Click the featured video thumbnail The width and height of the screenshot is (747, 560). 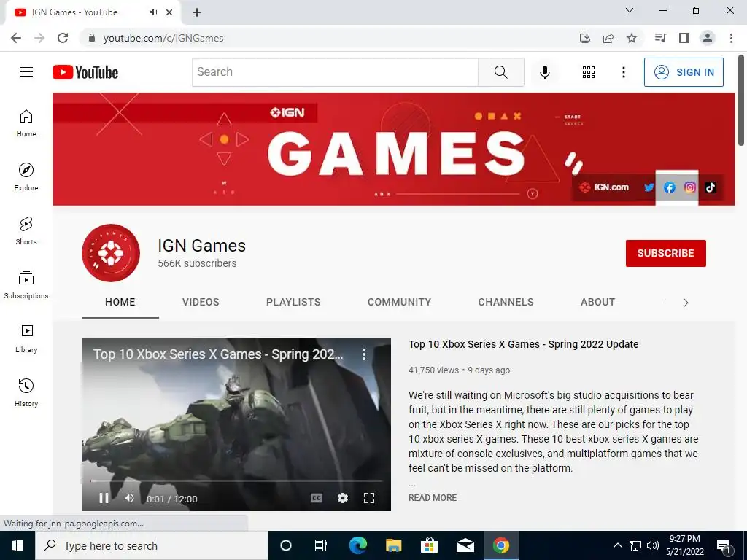pos(236,424)
